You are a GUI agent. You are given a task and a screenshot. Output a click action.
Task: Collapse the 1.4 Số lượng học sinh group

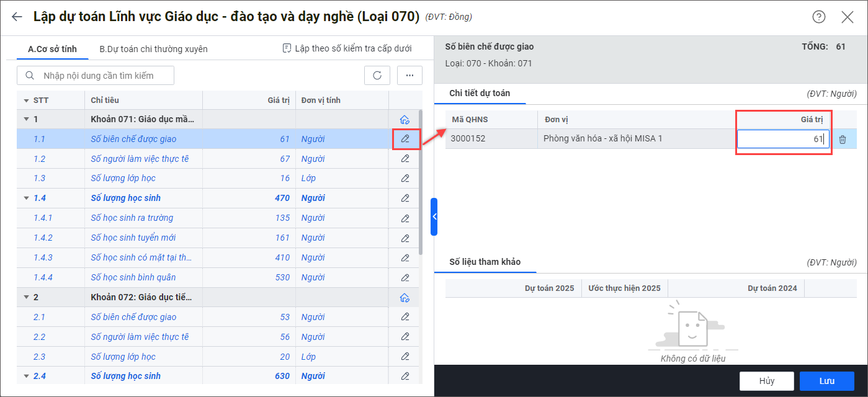pos(26,198)
